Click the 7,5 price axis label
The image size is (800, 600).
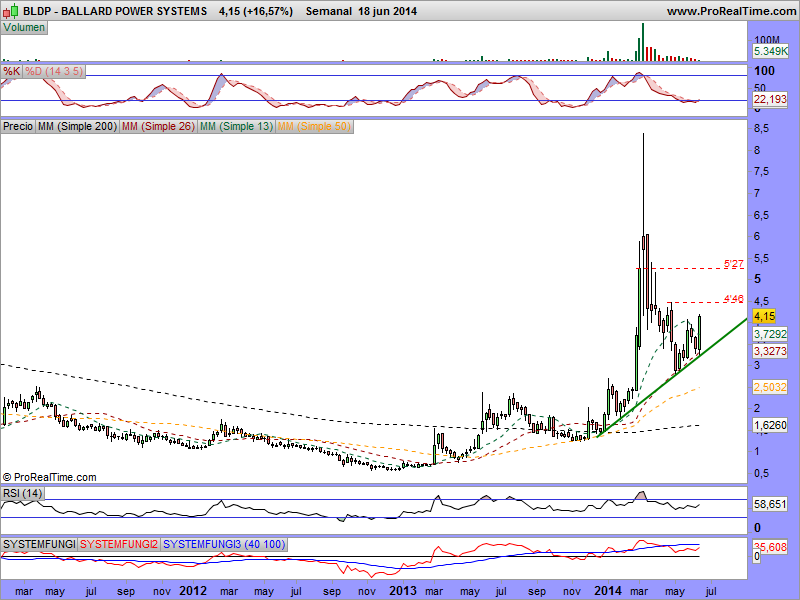(x=761, y=171)
